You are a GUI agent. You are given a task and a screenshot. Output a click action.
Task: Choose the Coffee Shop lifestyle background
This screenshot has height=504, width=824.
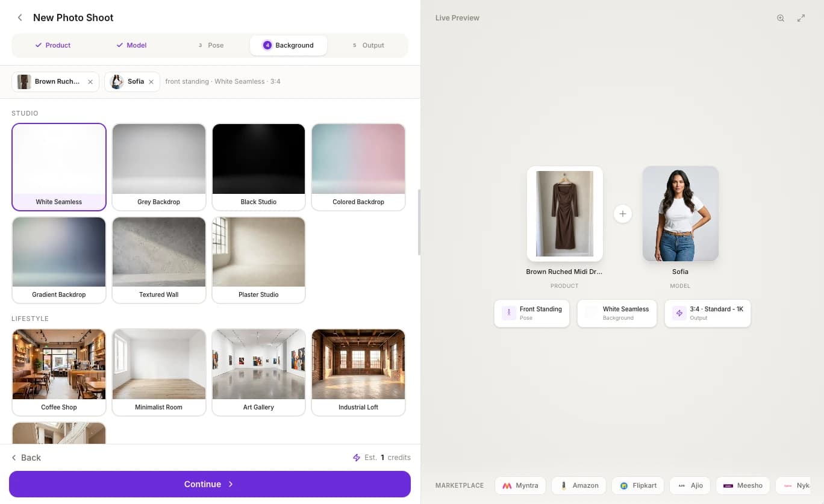tap(59, 372)
